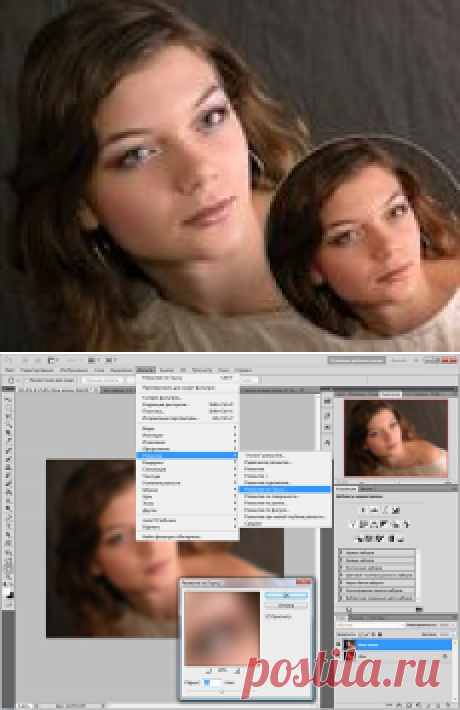This screenshot has width=460, height=710.
Task: Add a Levels adjustment
Action: [374, 510]
